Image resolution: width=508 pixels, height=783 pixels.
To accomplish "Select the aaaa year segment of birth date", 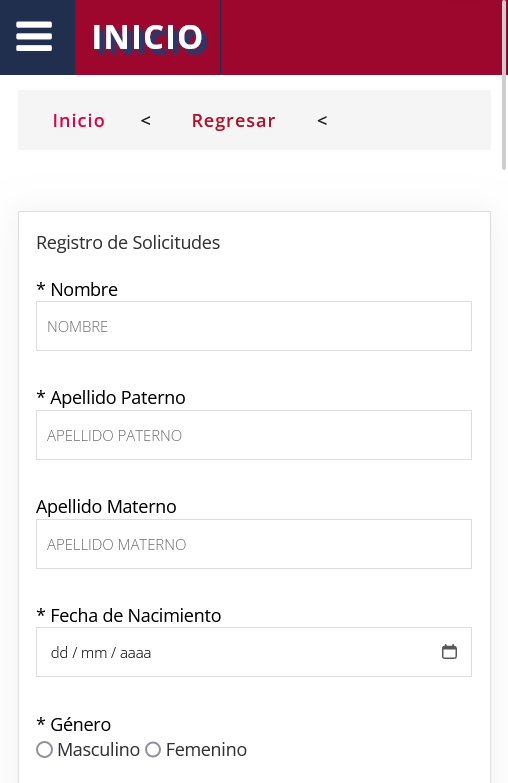I will [135, 653].
